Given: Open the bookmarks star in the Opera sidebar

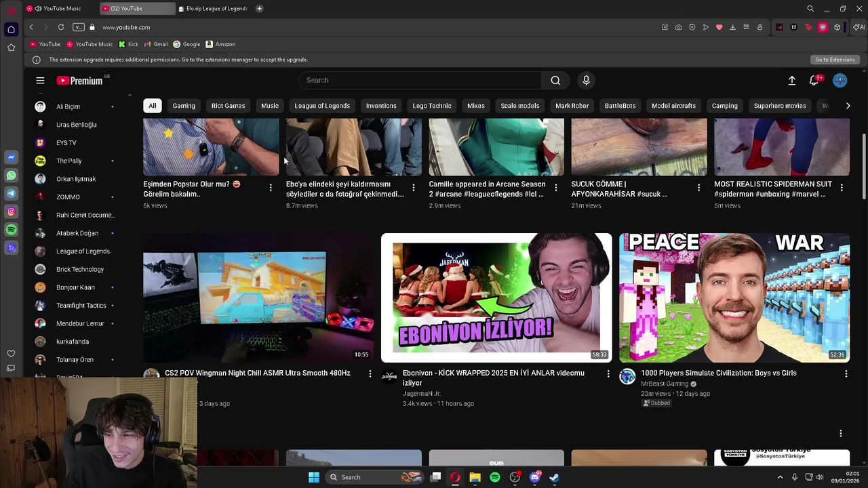Looking at the screenshot, I should coord(11,47).
